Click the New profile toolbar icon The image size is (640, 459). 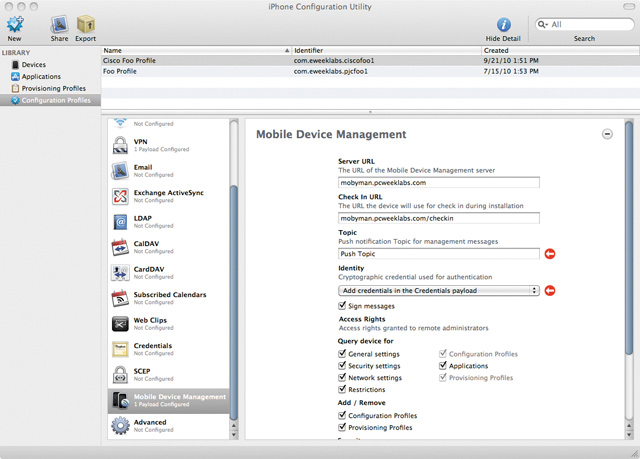(x=15, y=24)
